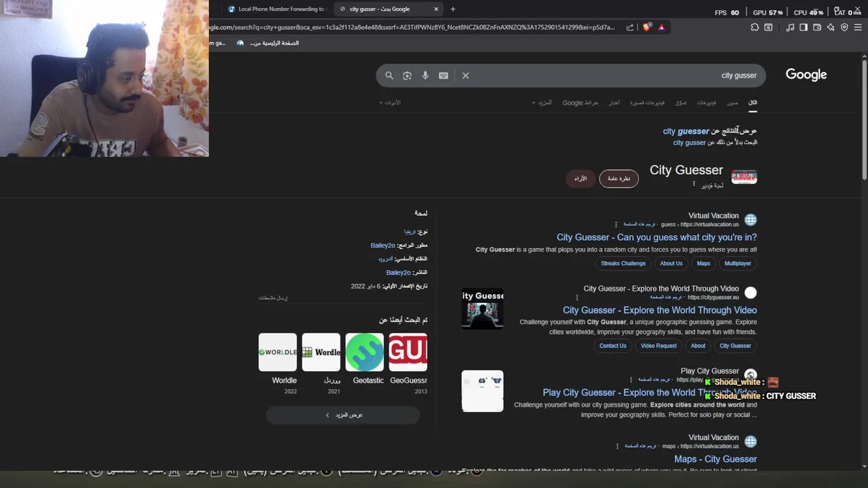Screen dimensions: 868x488
Task: Open Google Lens image search icon
Action: coord(407,76)
